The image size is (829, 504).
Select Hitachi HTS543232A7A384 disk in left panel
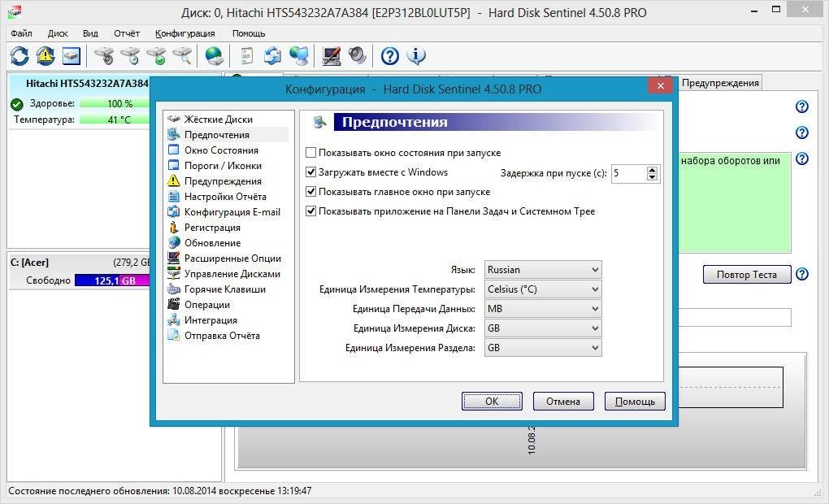pos(87,84)
